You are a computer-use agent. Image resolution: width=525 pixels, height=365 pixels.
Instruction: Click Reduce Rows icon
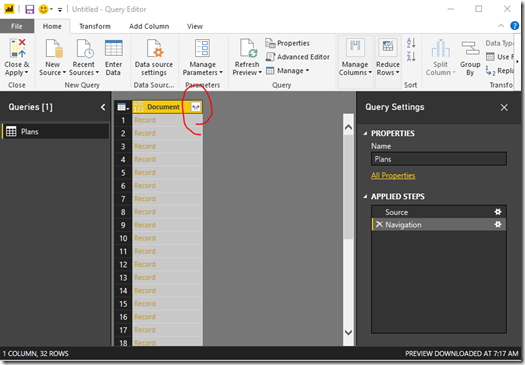(x=388, y=47)
